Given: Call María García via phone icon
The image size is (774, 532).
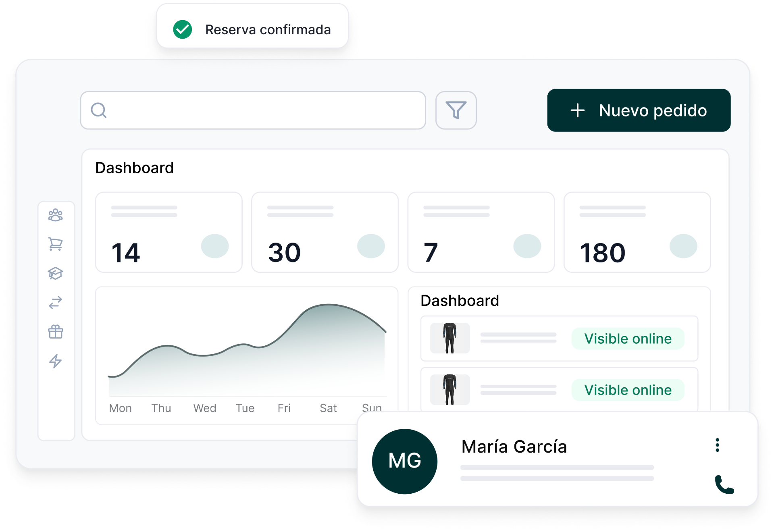Looking at the screenshot, I should (724, 484).
